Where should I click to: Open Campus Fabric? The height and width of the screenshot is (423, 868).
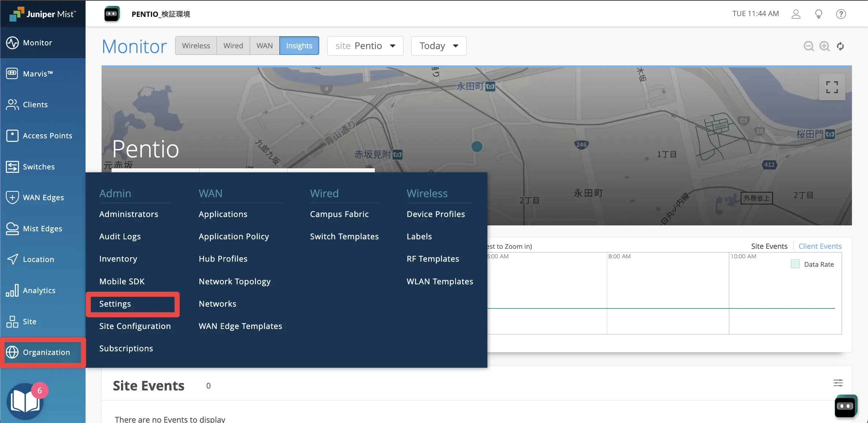click(x=339, y=214)
